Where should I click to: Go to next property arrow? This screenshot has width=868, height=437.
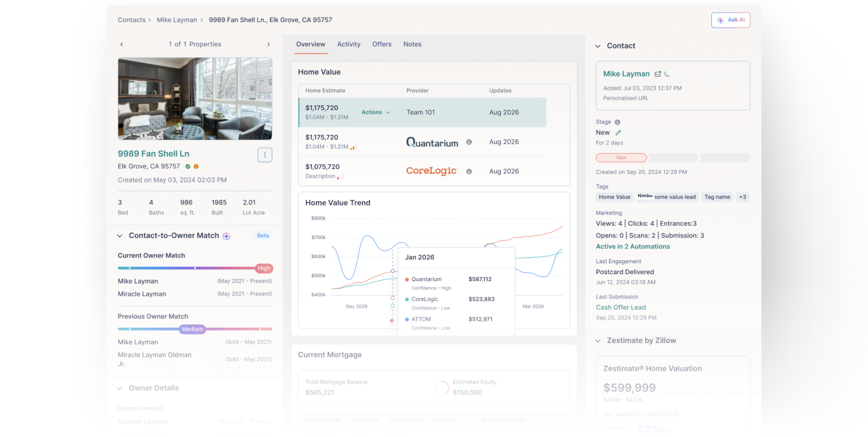(269, 44)
